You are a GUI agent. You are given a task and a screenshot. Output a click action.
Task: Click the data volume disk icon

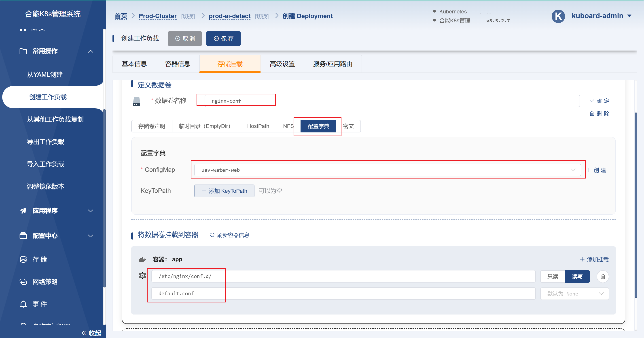tap(136, 101)
